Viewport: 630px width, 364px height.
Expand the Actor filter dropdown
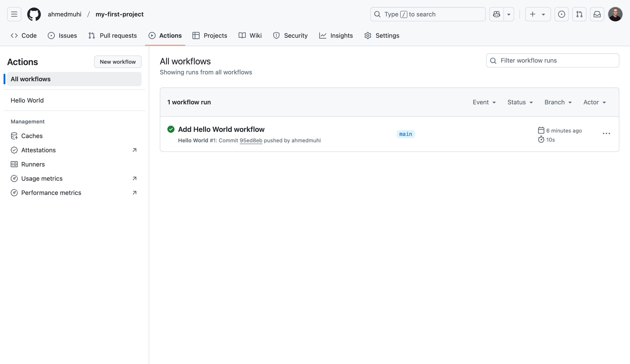coord(595,102)
